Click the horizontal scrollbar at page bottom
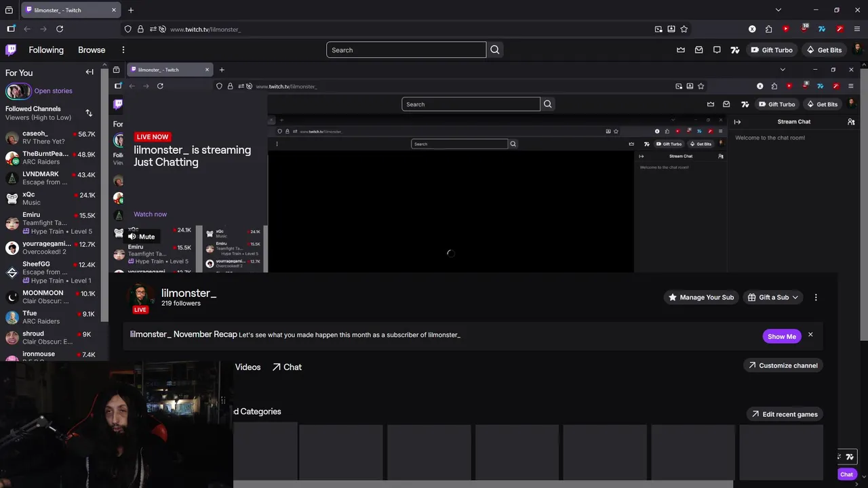 pyautogui.click(x=483, y=485)
